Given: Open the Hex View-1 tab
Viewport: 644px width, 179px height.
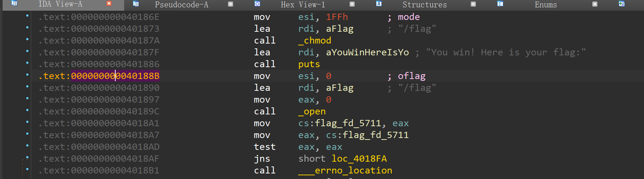Looking at the screenshot, I should coord(303,5).
